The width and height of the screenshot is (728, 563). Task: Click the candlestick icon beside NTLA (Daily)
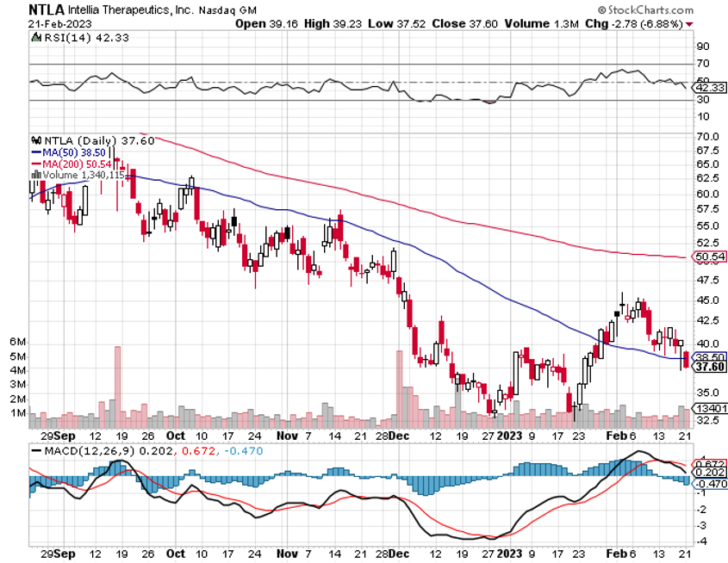35,140
